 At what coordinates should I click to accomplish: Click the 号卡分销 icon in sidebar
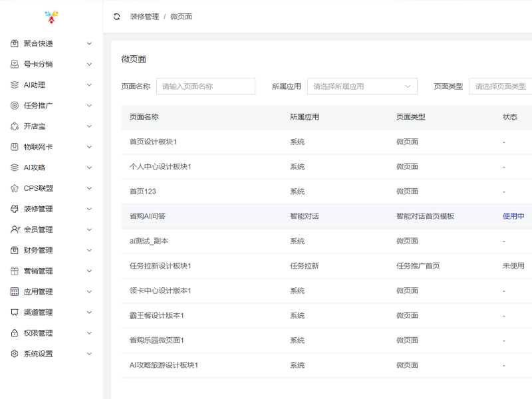pos(15,64)
